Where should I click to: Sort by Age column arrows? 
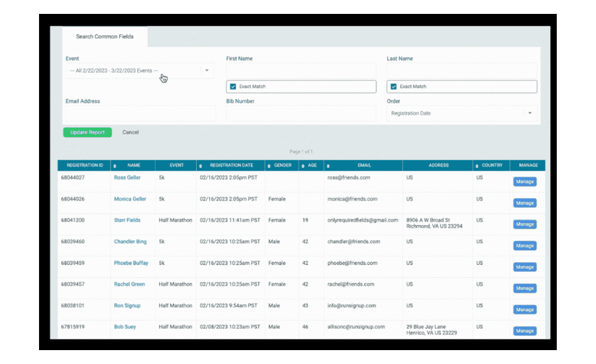coord(303,165)
